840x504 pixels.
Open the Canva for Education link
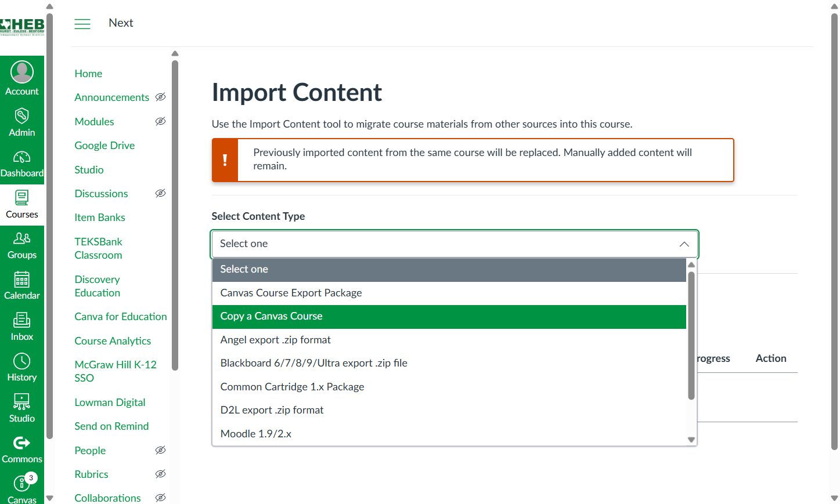pos(121,317)
